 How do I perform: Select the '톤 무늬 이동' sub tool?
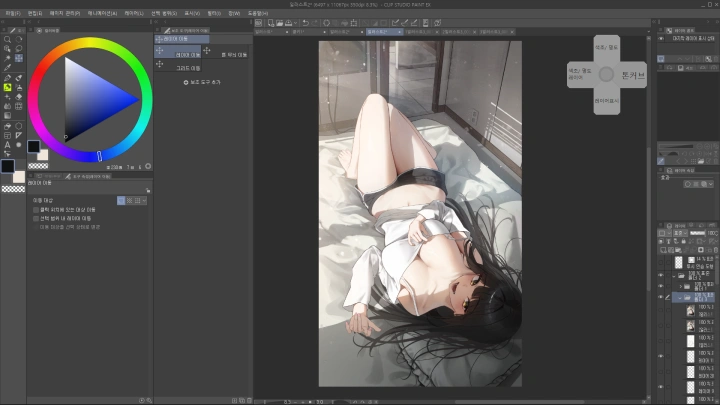(226, 51)
